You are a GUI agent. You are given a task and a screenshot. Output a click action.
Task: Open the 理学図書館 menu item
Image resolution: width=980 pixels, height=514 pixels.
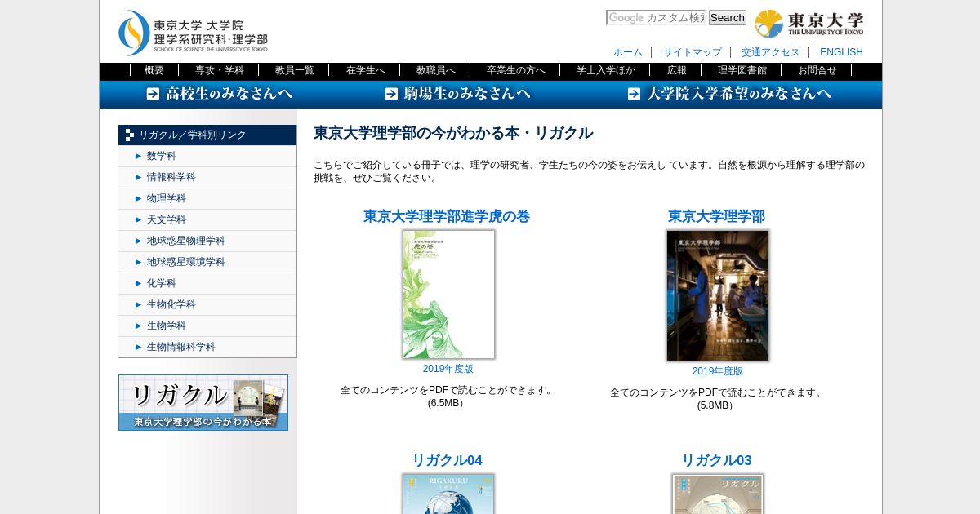(742, 70)
